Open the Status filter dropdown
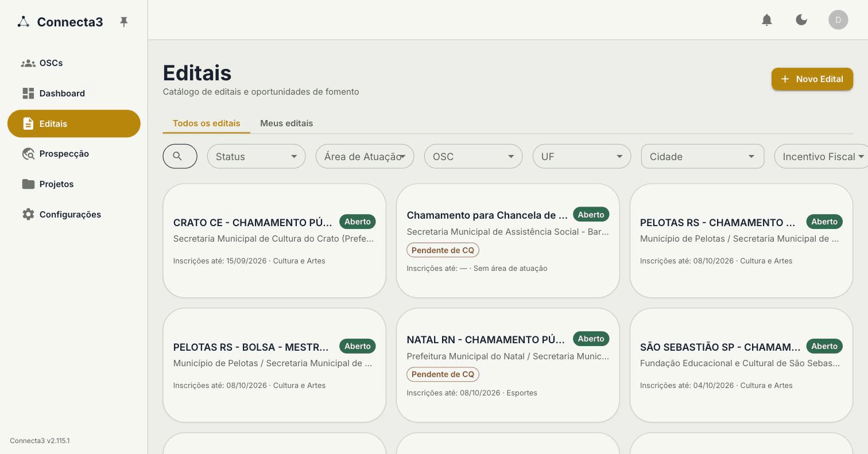Viewport: 868px width, 454px height. 256,157
